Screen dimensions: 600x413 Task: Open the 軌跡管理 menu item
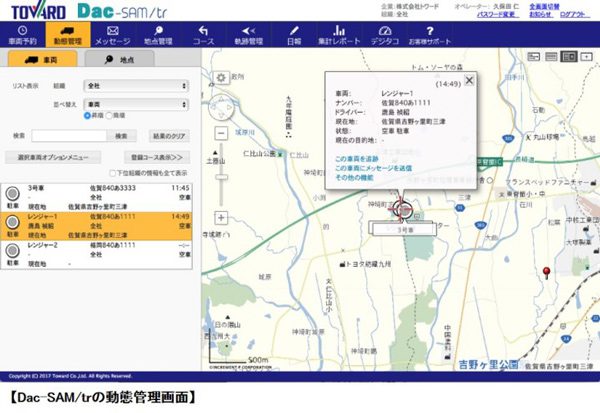246,35
